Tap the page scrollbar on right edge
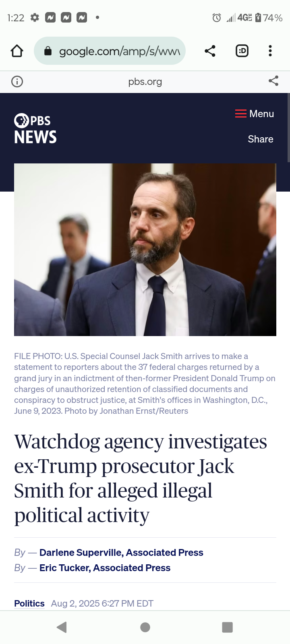 point(288,128)
